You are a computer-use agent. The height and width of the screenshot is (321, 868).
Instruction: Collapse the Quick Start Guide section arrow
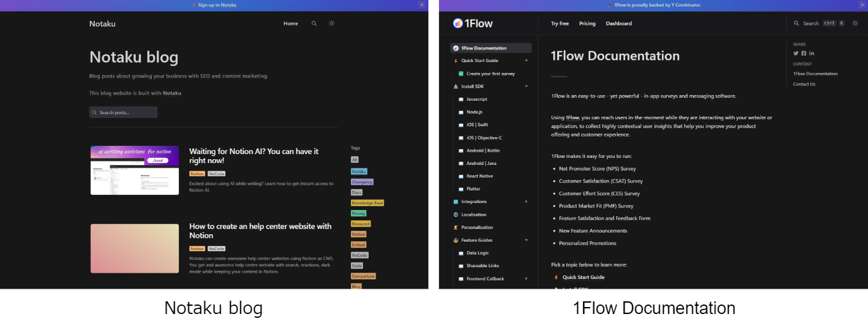[x=526, y=61]
